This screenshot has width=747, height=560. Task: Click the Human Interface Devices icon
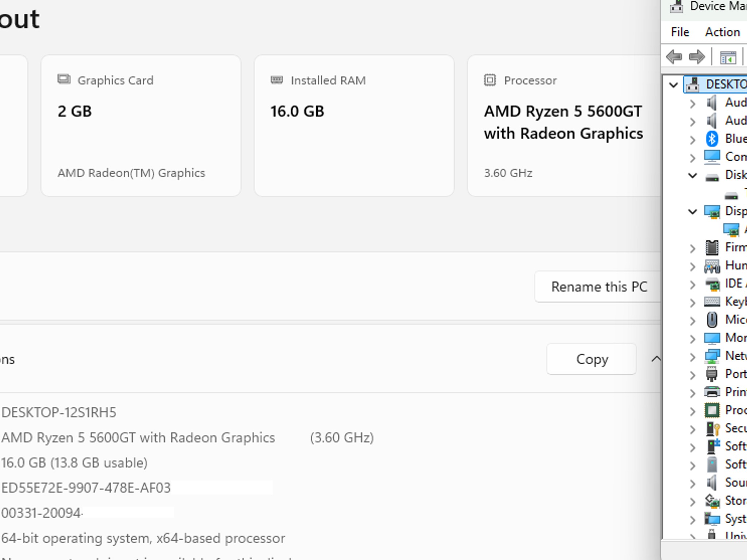tap(712, 266)
